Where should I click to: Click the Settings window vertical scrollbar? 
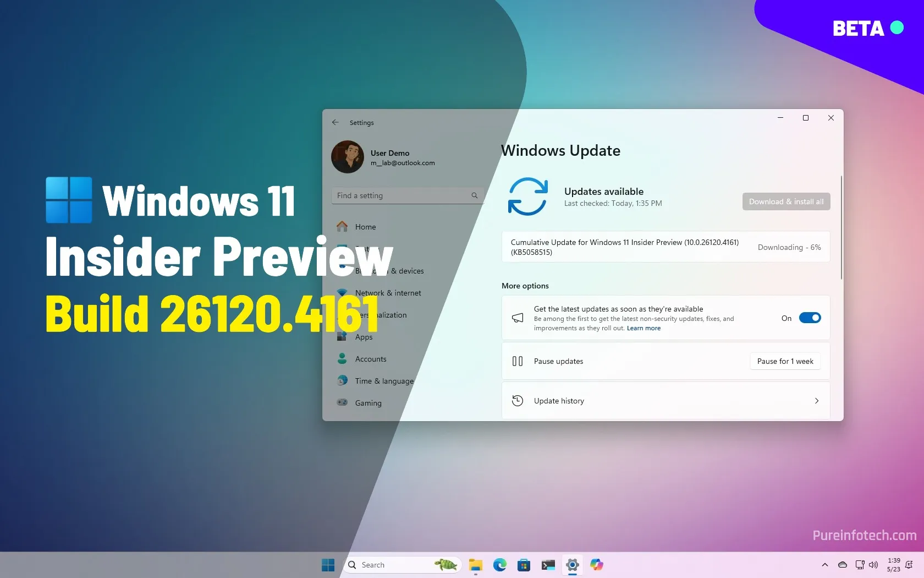point(841,227)
